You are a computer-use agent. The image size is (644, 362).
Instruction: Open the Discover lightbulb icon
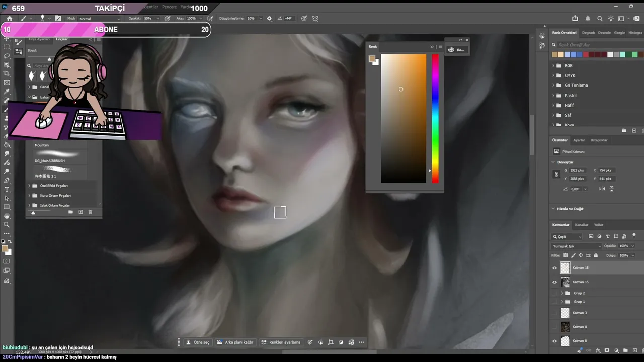pyautogui.click(x=611, y=18)
